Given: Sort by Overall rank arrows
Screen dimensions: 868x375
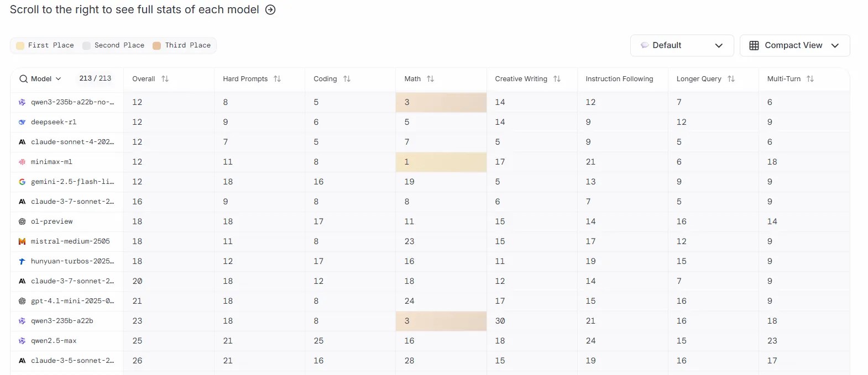Looking at the screenshot, I should pyautogui.click(x=165, y=79).
